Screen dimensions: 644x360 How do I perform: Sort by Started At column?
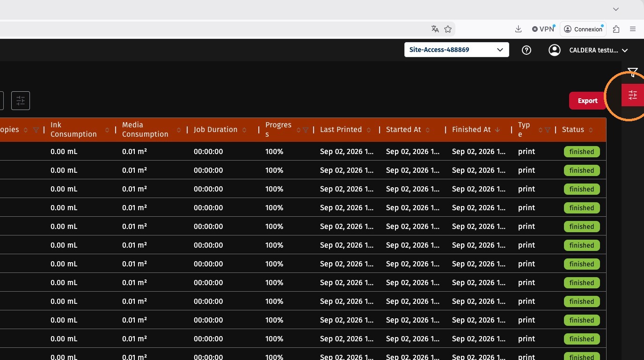click(x=428, y=130)
